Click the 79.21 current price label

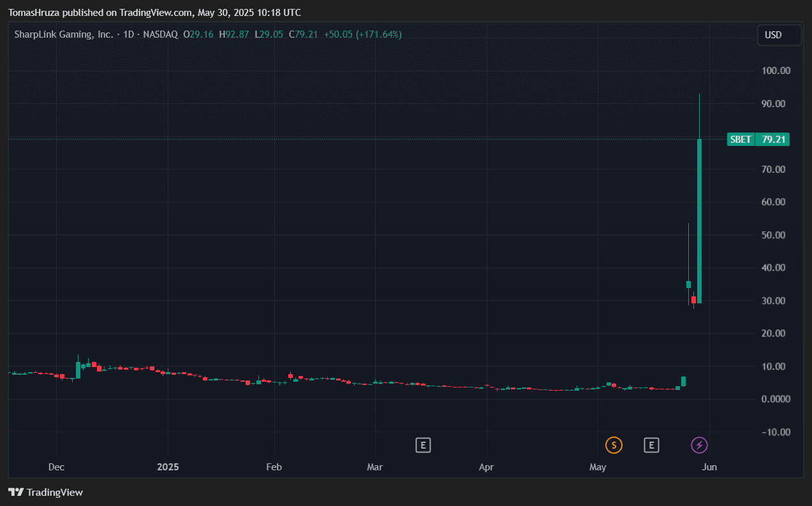point(772,140)
